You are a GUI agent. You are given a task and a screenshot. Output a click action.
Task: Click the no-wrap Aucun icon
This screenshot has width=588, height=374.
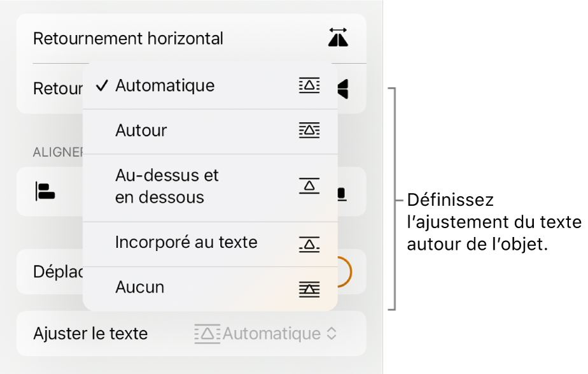(x=309, y=288)
